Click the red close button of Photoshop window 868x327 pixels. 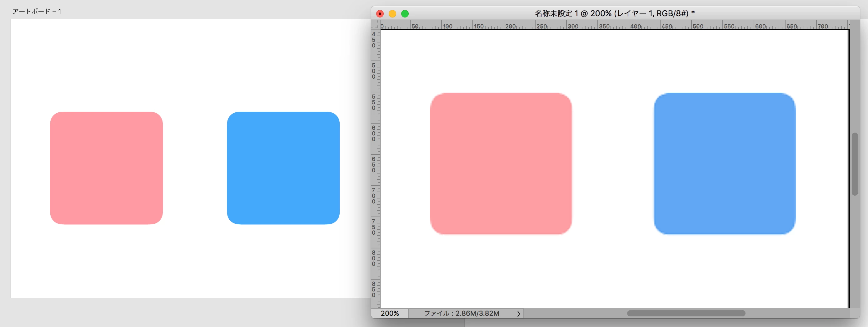pyautogui.click(x=380, y=14)
